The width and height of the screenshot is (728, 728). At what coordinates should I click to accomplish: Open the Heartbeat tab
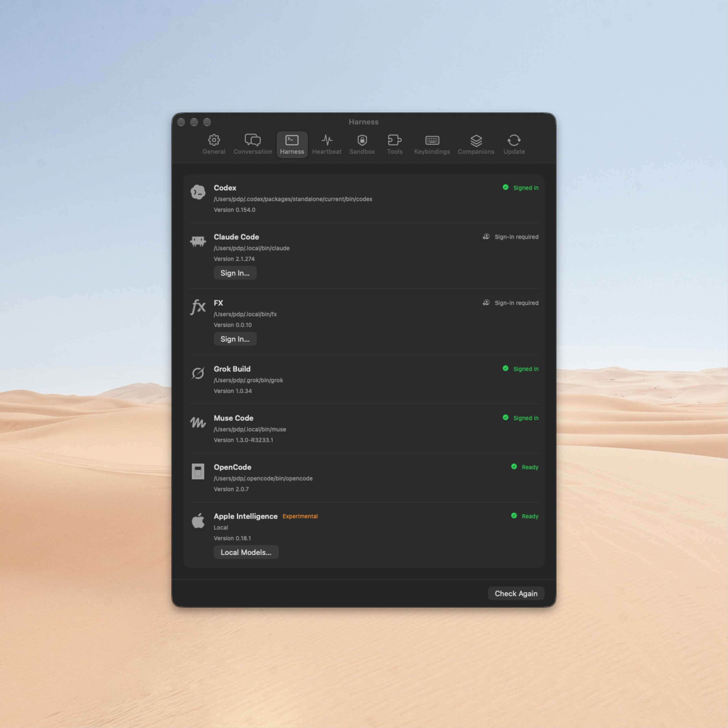pyautogui.click(x=327, y=144)
